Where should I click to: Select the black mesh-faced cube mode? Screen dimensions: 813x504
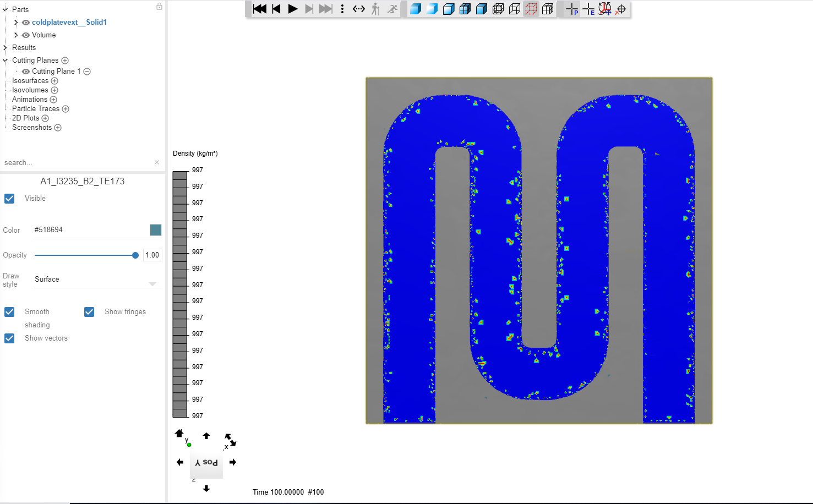pyautogui.click(x=548, y=9)
